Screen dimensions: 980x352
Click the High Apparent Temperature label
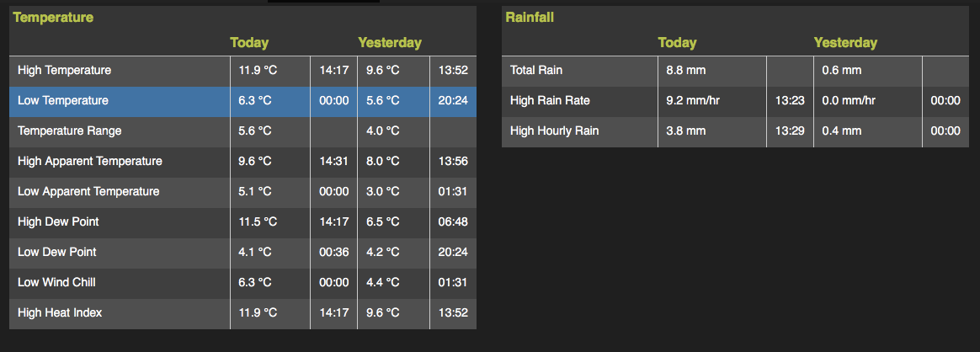tap(89, 162)
